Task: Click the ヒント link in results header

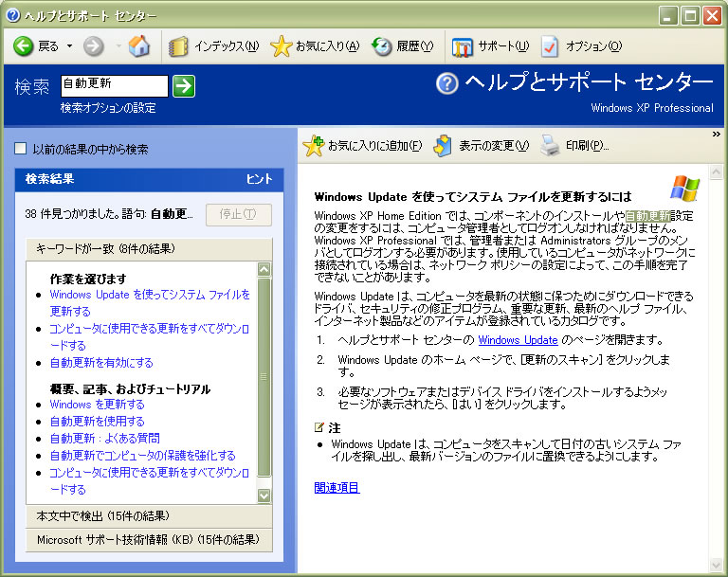Action: tap(259, 179)
